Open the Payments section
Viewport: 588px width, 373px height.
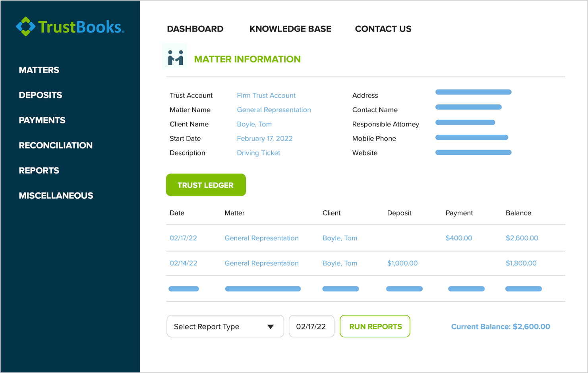click(x=42, y=120)
